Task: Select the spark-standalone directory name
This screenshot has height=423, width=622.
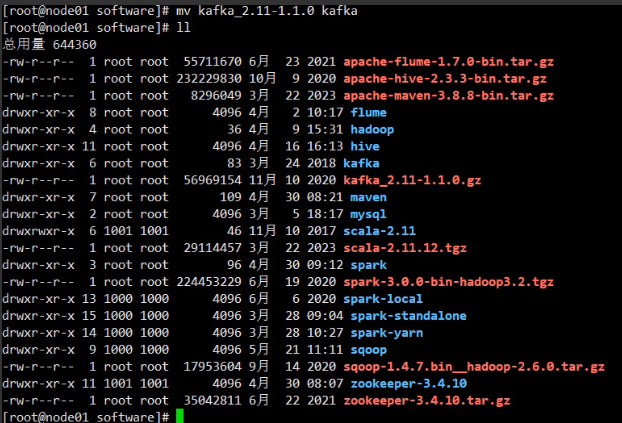Action: click(409, 316)
